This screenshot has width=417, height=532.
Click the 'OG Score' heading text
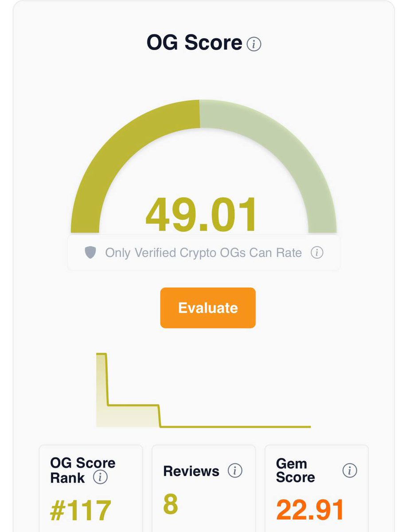[194, 43]
